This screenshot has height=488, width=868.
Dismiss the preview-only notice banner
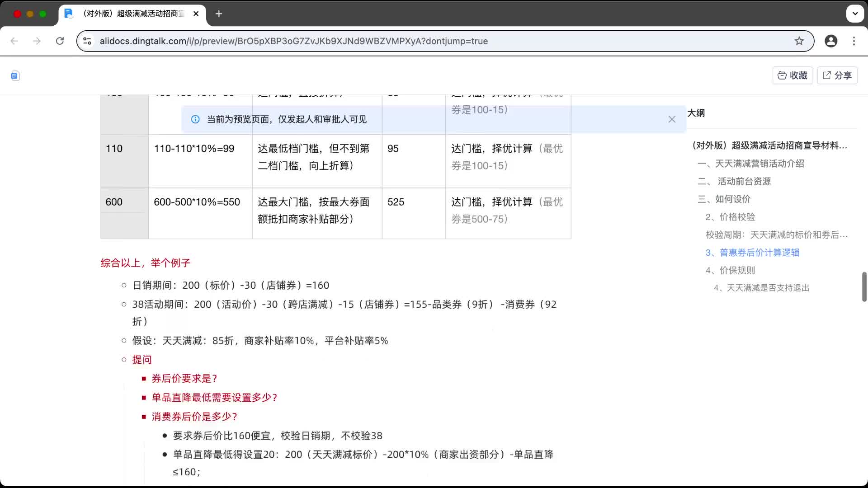tap(672, 119)
